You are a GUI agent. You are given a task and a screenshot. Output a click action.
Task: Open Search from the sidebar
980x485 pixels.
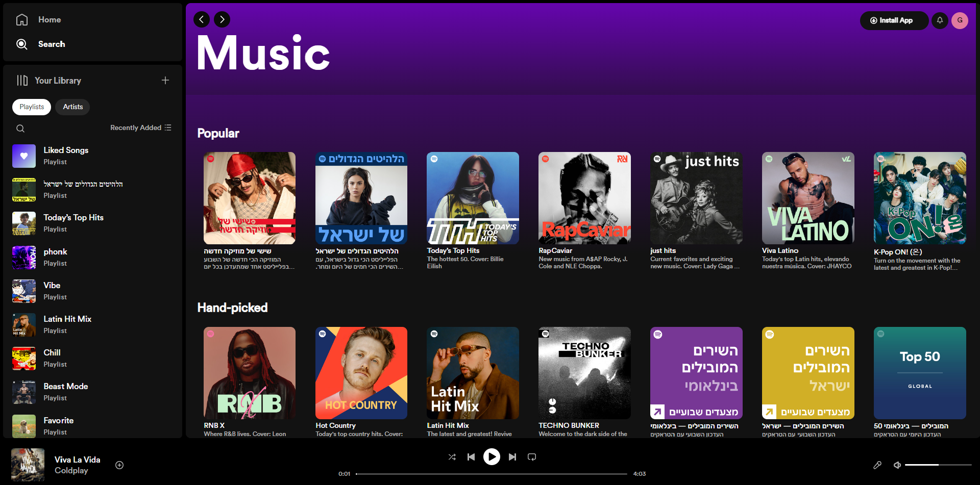pyautogui.click(x=22, y=44)
